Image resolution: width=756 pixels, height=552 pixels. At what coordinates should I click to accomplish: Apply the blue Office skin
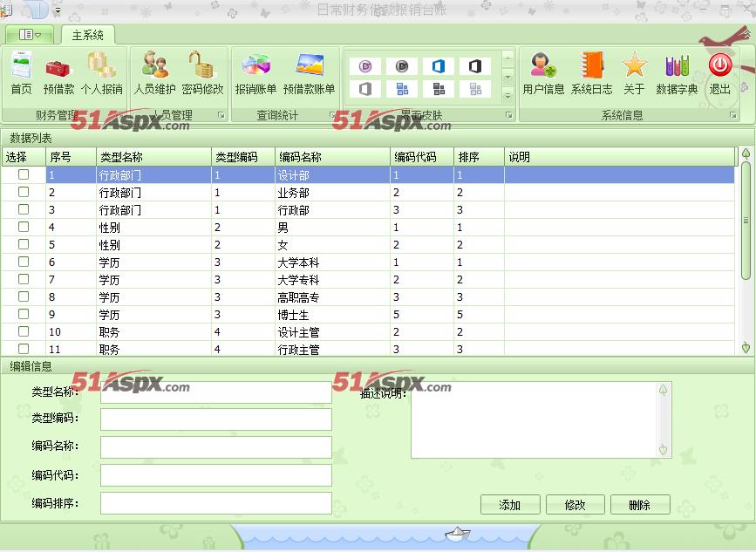point(439,66)
